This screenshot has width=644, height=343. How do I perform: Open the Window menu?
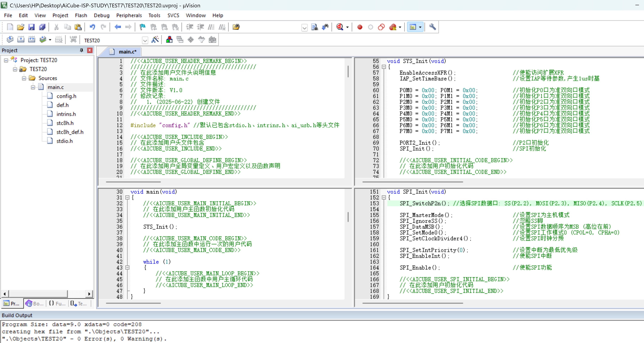pos(195,15)
